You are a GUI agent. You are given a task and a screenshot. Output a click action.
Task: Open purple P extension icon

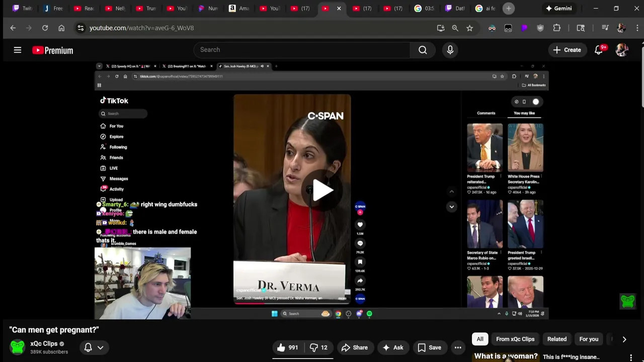click(x=524, y=28)
